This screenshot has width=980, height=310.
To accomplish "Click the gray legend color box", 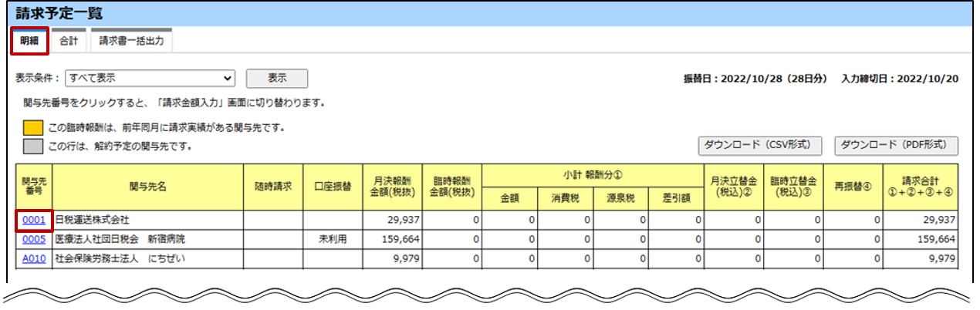I will [32, 146].
